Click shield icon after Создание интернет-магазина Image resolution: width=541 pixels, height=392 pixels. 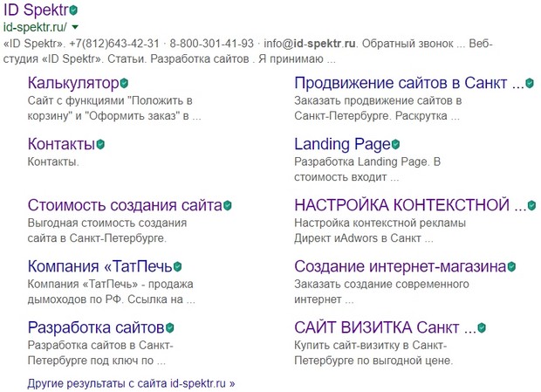click(x=511, y=266)
